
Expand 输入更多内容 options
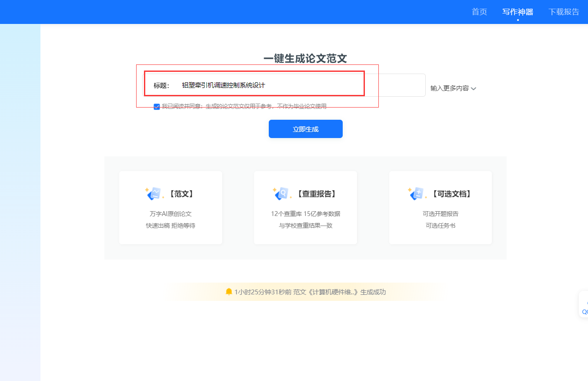453,88
